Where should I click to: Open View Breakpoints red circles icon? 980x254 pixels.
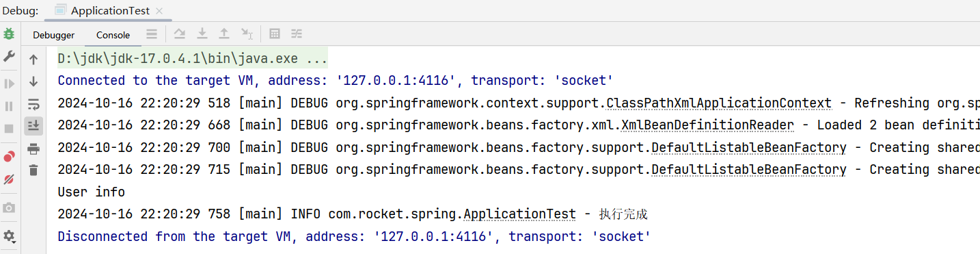click(x=9, y=157)
